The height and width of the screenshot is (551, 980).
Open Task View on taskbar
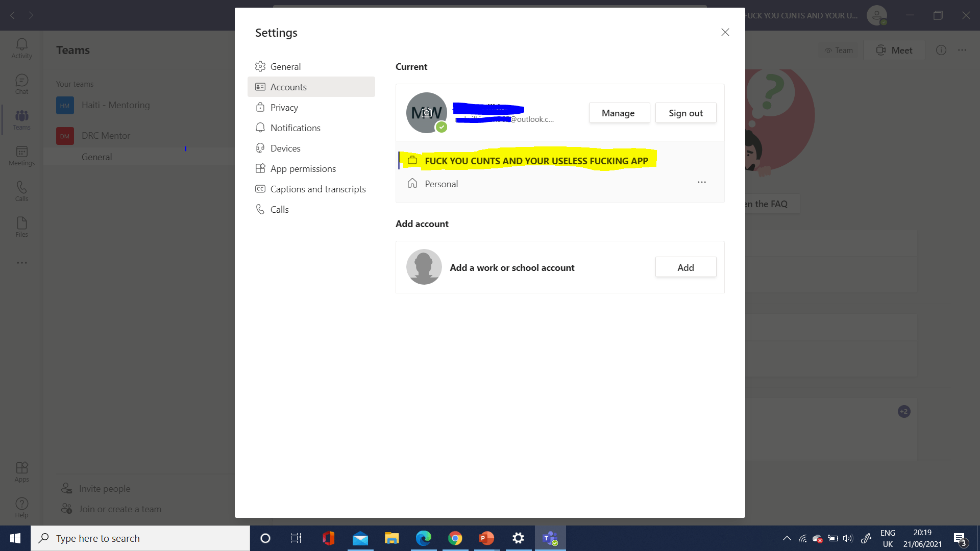296,538
